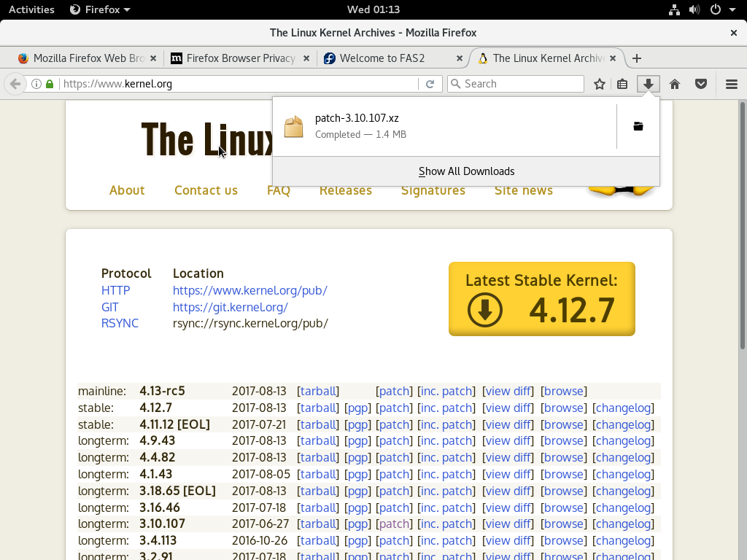Image resolution: width=747 pixels, height=560 pixels.
Task: Click Show All Downloads button
Action: (x=466, y=171)
